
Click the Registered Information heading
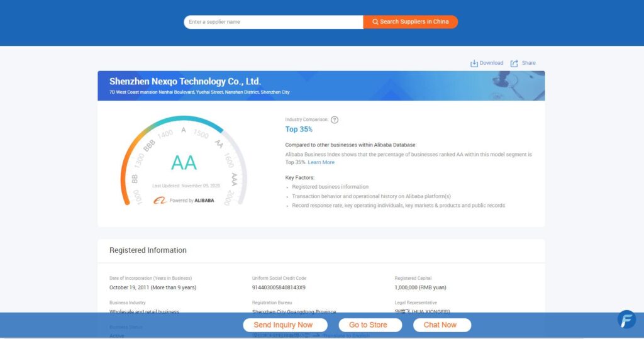[148, 250]
